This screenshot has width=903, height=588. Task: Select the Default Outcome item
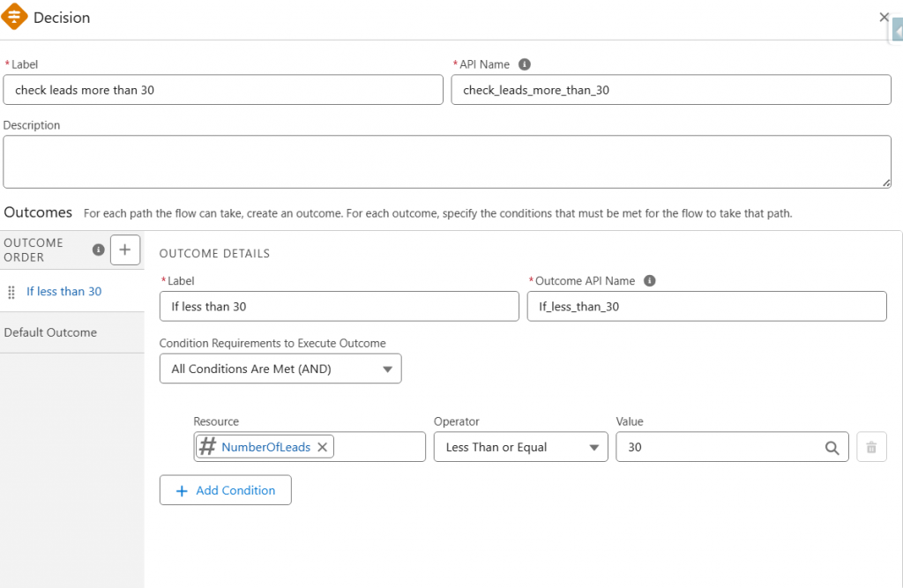(50, 332)
